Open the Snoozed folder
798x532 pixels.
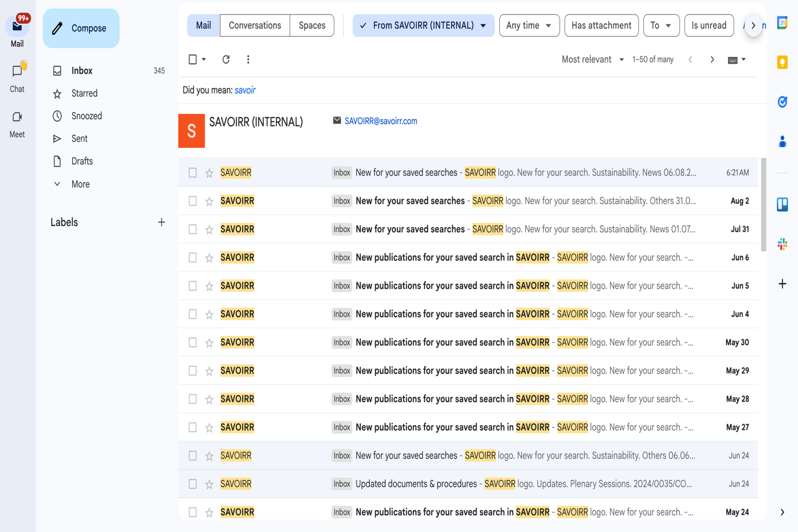[86, 116]
